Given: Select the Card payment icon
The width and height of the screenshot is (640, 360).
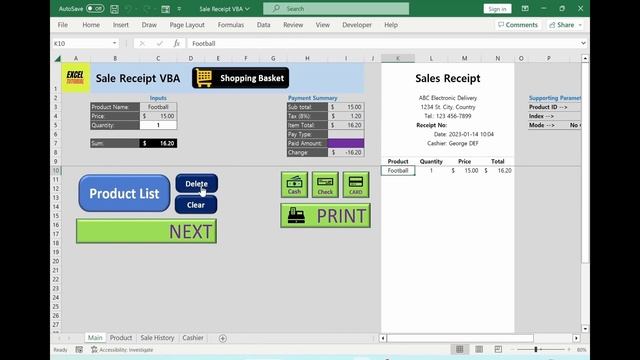Looking at the screenshot, I should 356,185.
